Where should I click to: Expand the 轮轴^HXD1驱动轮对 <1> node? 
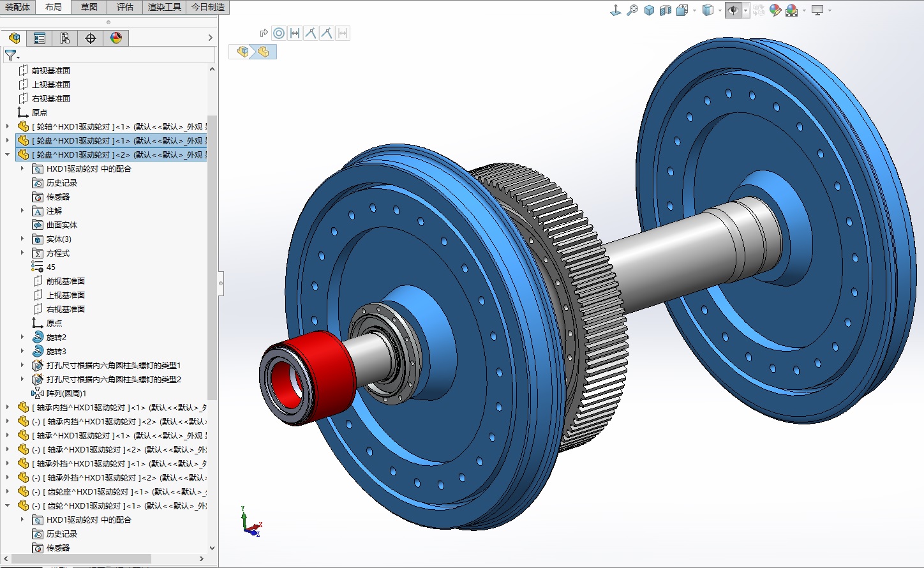[8, 126]
